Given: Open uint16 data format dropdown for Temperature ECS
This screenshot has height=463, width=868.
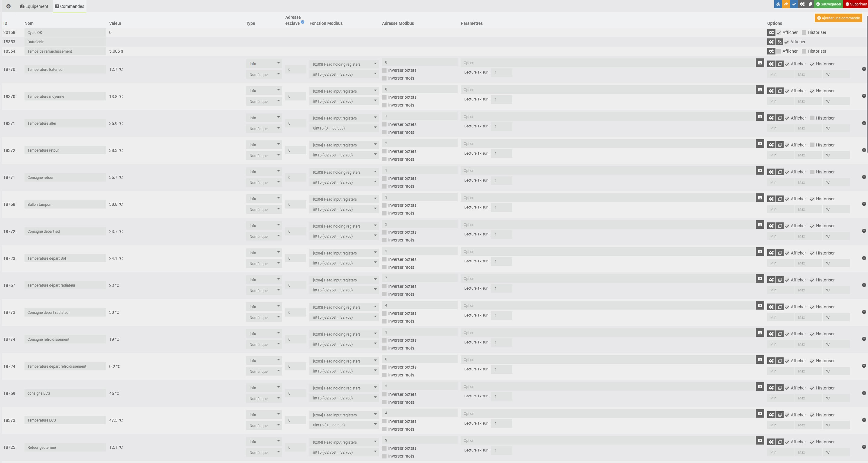Looking at the screenshot, I should (x=343, y=425).
